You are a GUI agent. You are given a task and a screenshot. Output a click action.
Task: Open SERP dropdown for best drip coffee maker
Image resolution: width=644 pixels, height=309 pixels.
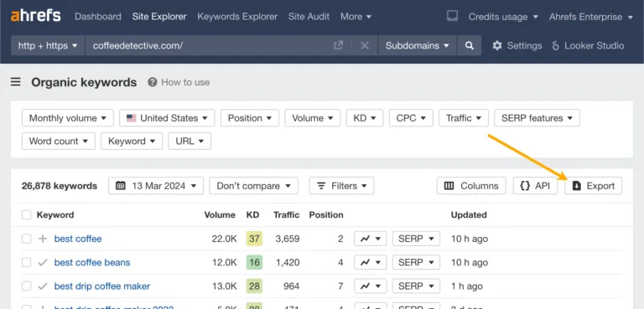(416, 286)
